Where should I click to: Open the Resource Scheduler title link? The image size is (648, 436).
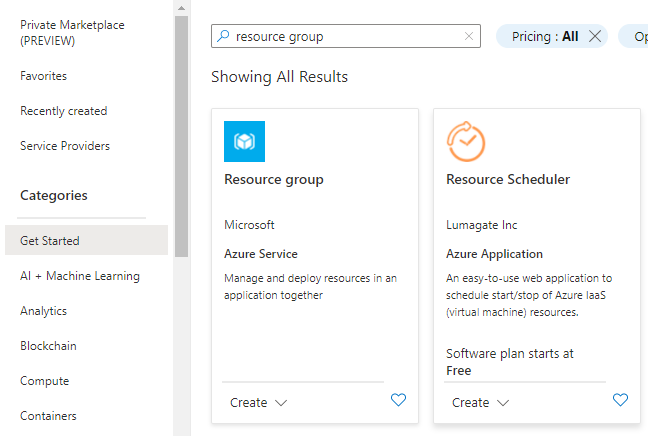pyautogui.click(x=508, y=179)
